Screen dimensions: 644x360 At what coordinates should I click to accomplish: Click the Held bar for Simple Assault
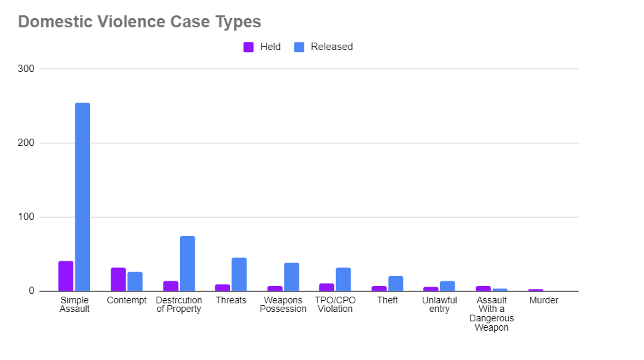(x=66, y=276)
